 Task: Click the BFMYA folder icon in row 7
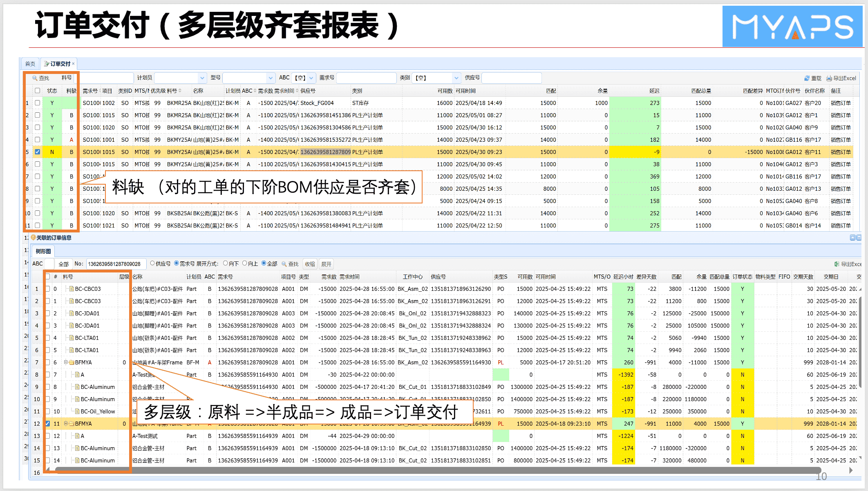click(72, 362)
